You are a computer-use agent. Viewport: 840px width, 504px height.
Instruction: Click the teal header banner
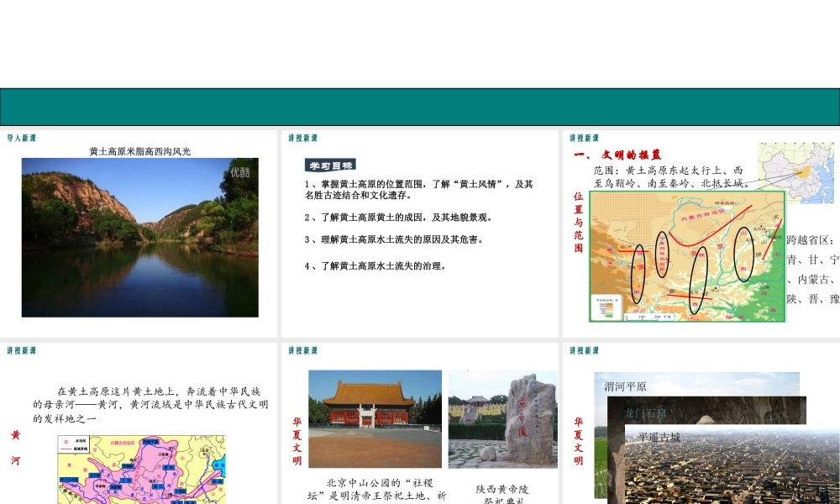coord(420,108)
